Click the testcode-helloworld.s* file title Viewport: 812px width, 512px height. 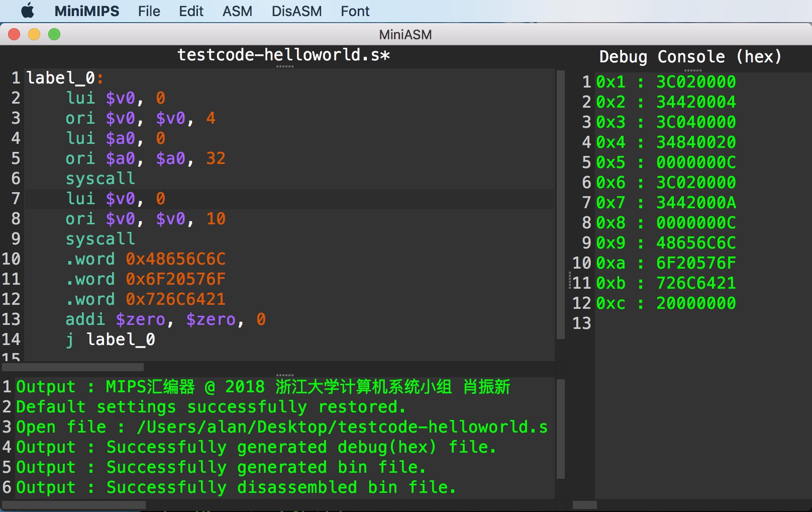tap(284, 55)
